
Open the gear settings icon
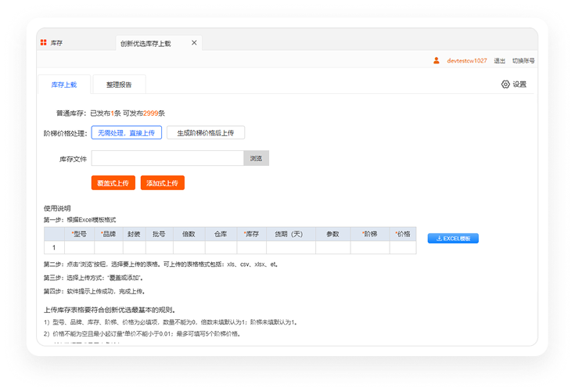click(x=505, y=85)
